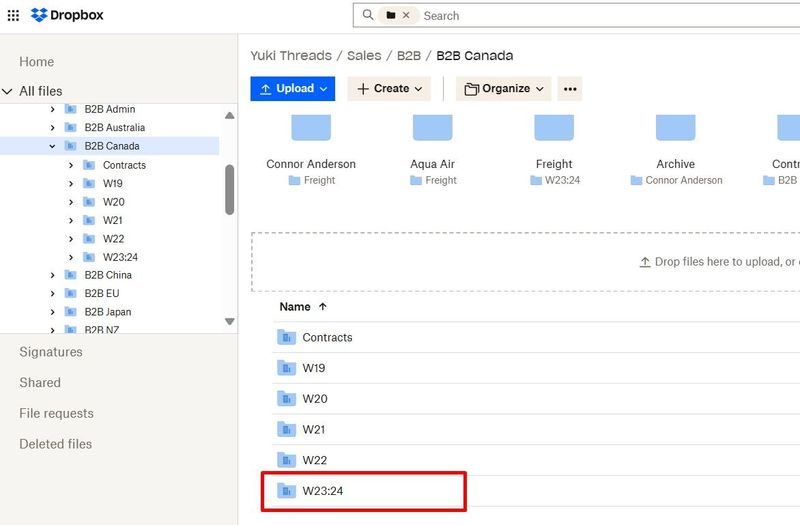This screenshot has width=800, height=525.
Task: Open the Organize dropdown menu
Action: (x=504, y=89)
